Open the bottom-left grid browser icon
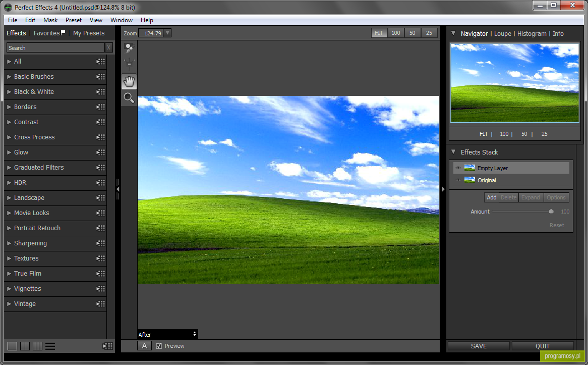588x365 pixels. 108,346
